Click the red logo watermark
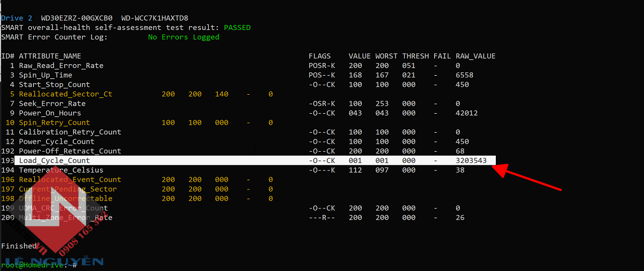This screenshot has height=271, width=644. click(x=54, y=218)
